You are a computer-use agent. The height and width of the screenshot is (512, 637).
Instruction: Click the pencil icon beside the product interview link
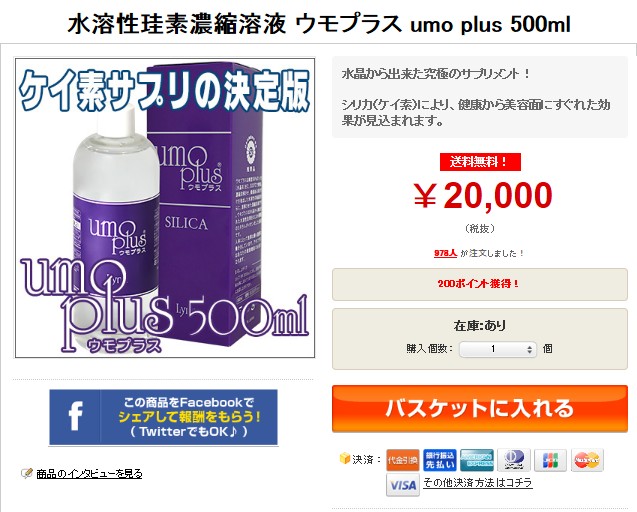tap(27, 473)
